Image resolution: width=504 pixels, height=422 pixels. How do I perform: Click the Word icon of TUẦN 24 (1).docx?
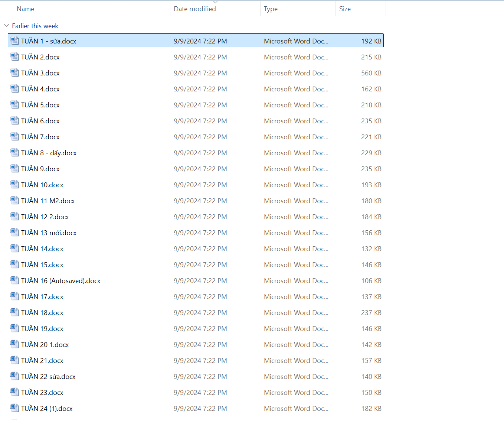[14, 408]
